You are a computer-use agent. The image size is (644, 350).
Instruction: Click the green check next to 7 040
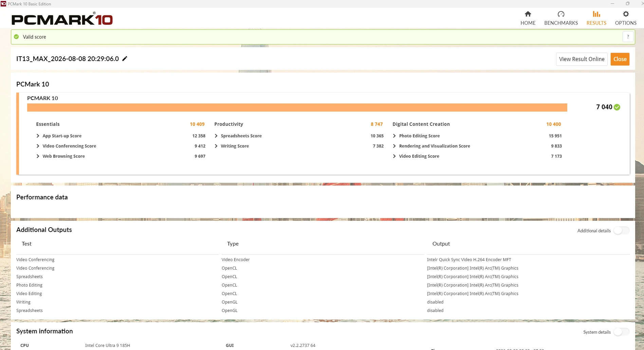617,107
